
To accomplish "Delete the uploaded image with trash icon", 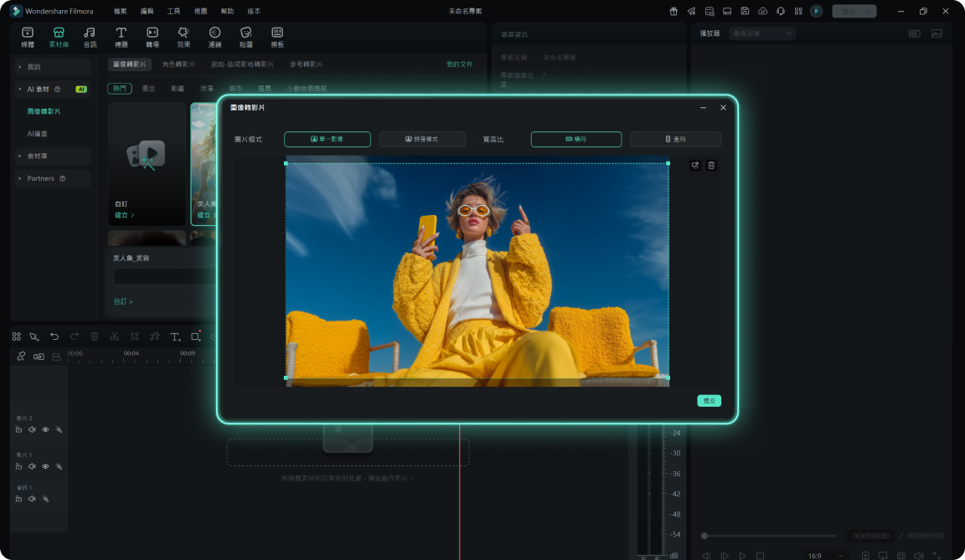I will (x=711, y=166).
